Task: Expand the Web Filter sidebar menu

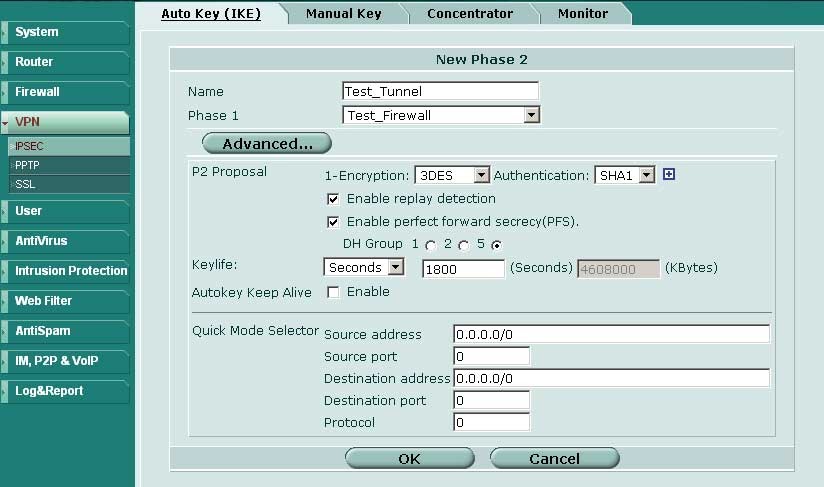Action: pos(65,301)
